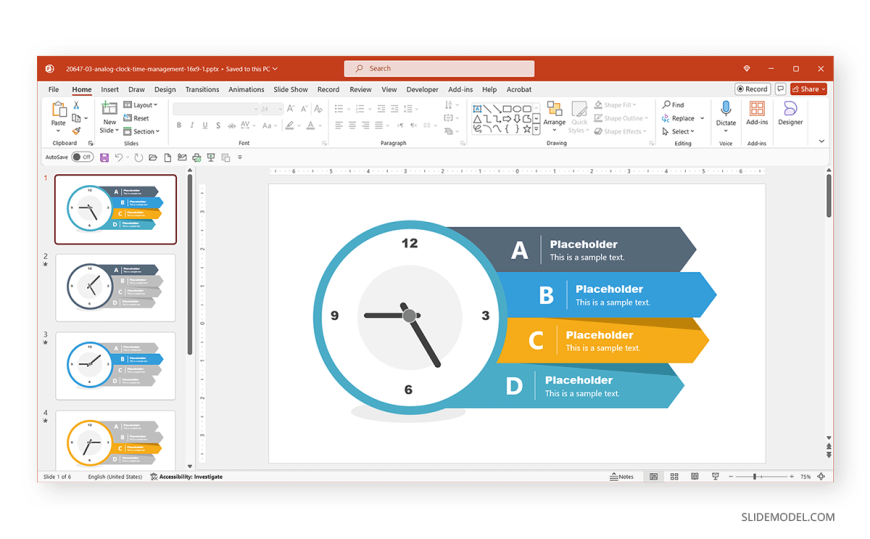Open the Slide Show tab

point(290,89)
